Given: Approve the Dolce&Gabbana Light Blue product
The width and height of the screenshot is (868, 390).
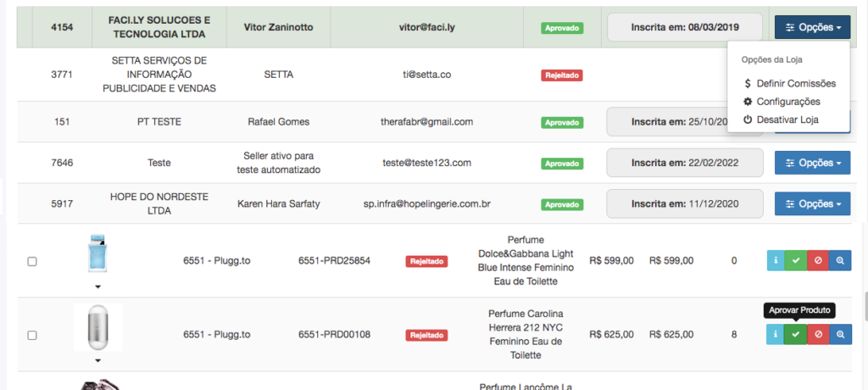Looking at the screenshot, I should pyautogui.click(x=796, y=261).
